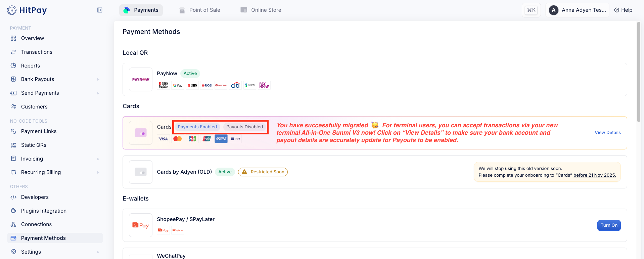Screen dimensions: 644x259
Task: Click the PayNow logo thumbnail
Action: click(141, 80)
